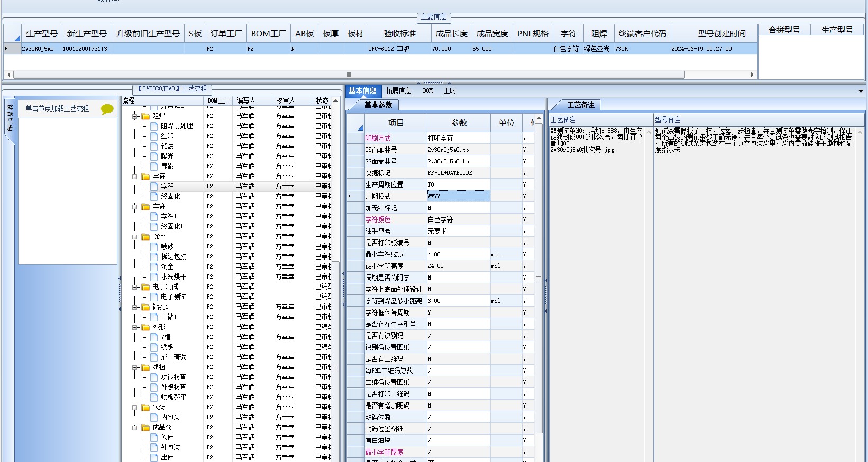Switch to the 拓展信息 tab
This screenshot has width=868, height=462.
(x=398, y=90)
